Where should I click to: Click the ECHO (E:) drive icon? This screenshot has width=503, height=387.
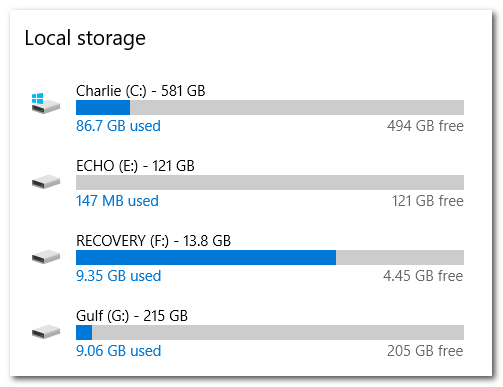coord(46,182)
